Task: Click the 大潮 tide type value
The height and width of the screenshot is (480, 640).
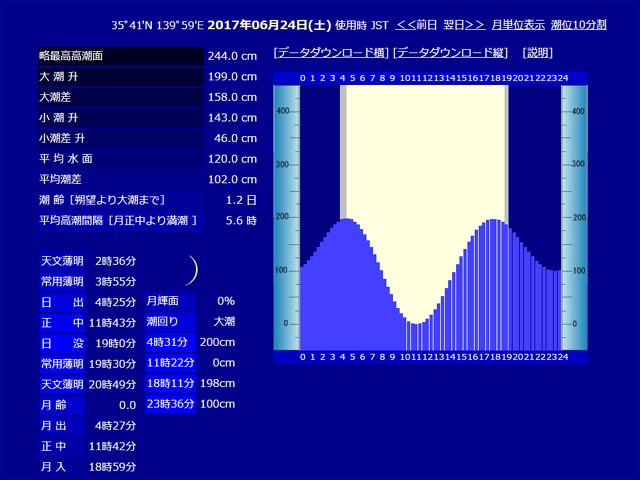Action: point(224,322)
